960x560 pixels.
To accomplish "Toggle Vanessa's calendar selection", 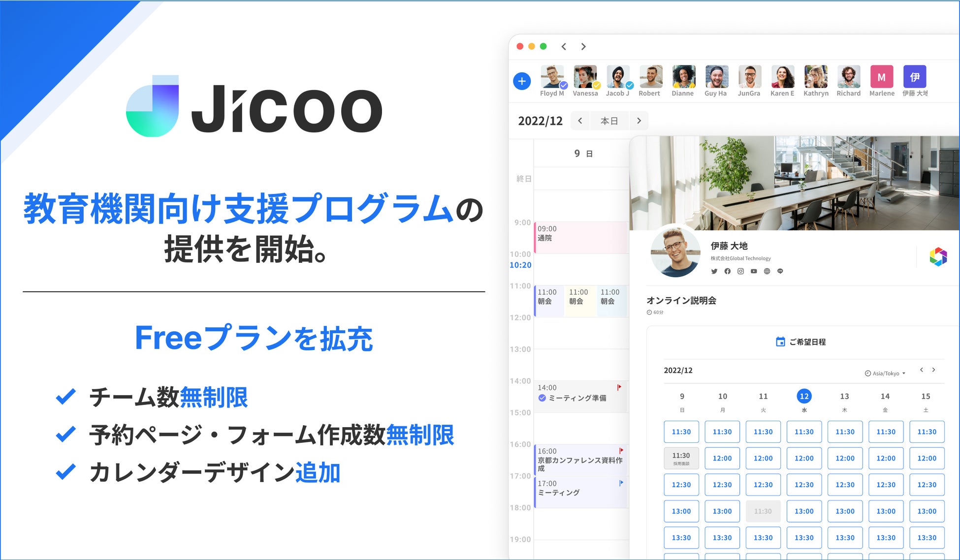I will click(x=585, y=77).
